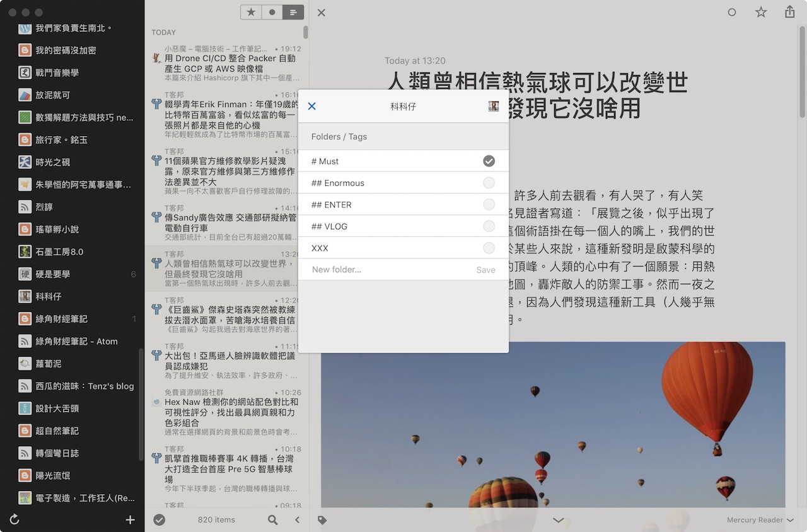The image size is (807, 532).
Task: Enable the ## Enormous folder checkbox
Action: (x=489, y=183)
